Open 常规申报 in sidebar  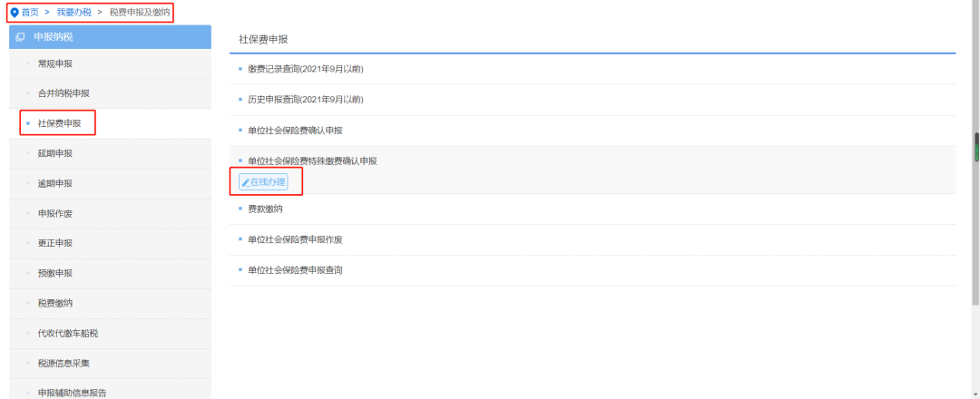tap(55, 63)
